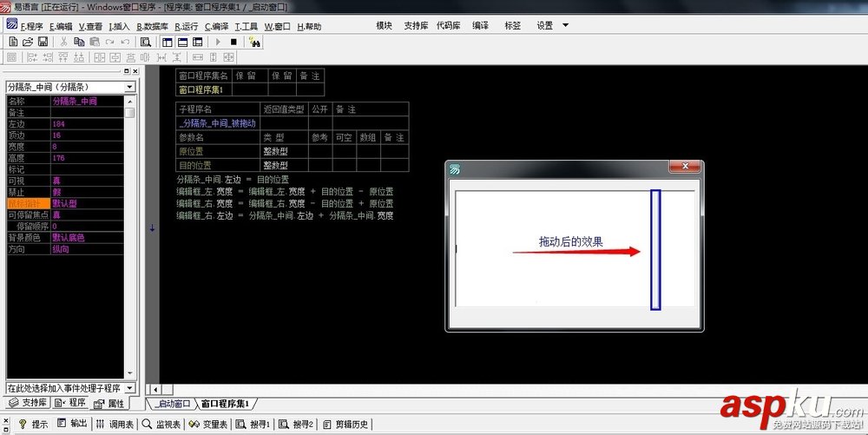868x435 pixels.
Task: Click the property list scroll down arrow
Action: click(x=130, y=373)
